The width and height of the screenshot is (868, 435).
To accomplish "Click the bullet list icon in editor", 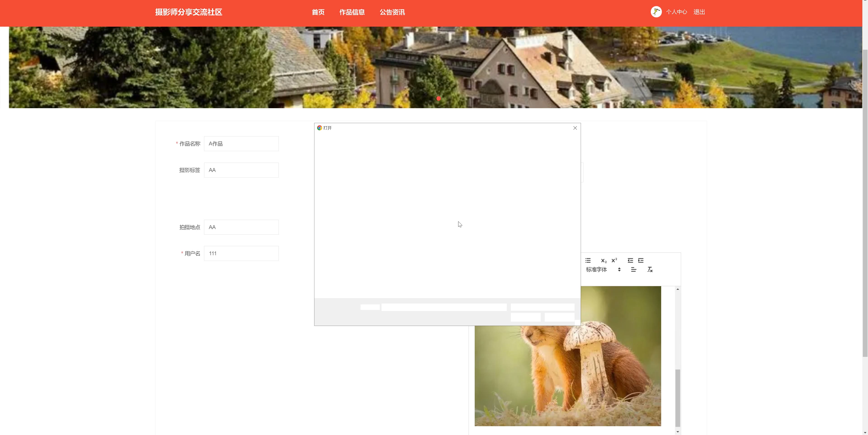I will [x=588, y=260].
